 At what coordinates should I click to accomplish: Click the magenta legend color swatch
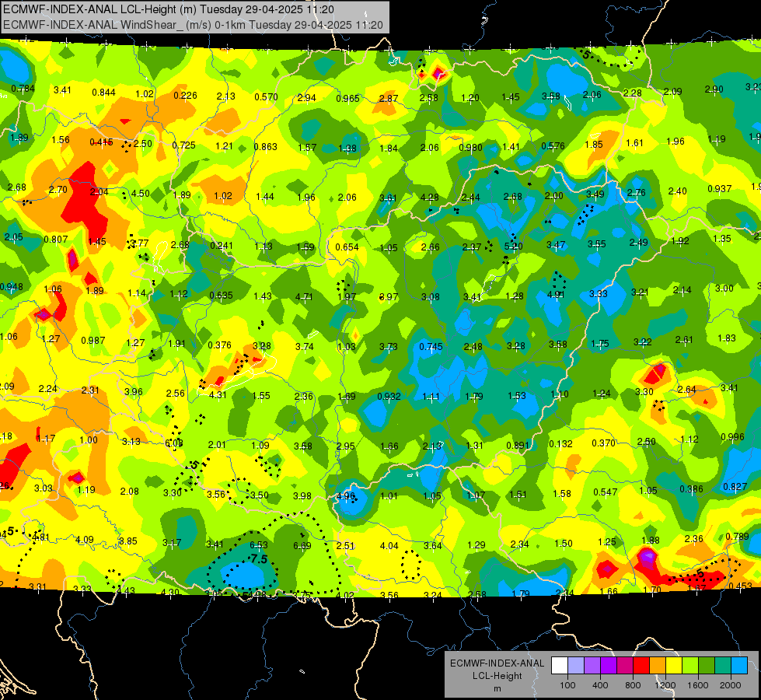click(x=625, y=665)
